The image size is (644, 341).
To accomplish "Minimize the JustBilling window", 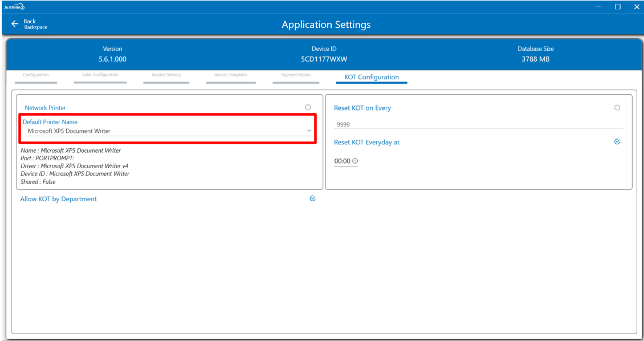I will [598, 7].
